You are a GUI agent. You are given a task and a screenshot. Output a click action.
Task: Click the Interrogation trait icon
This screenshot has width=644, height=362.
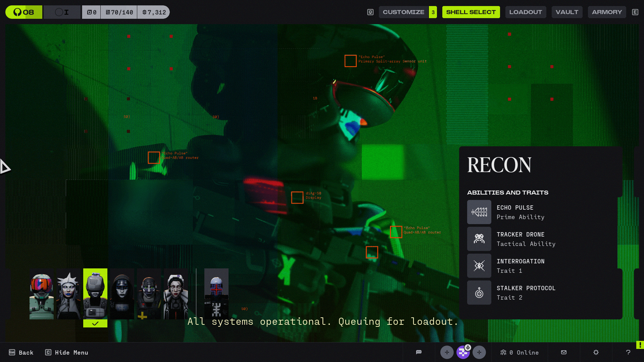pos(479,266)
